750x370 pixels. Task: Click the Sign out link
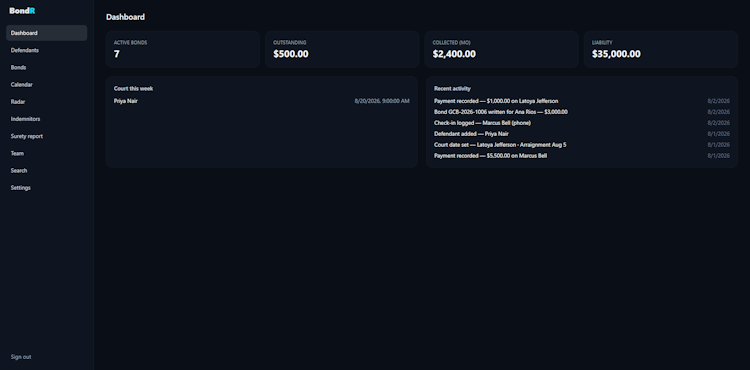(21, 357)
